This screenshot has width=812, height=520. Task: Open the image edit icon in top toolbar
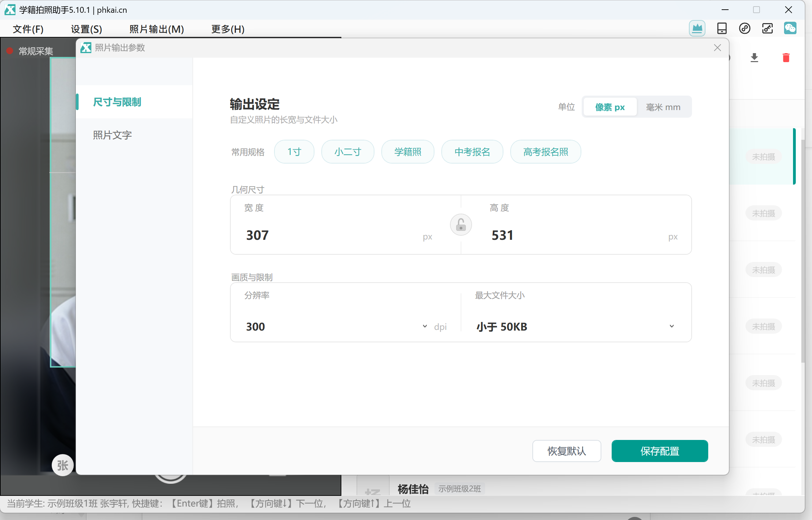point(768,28)
